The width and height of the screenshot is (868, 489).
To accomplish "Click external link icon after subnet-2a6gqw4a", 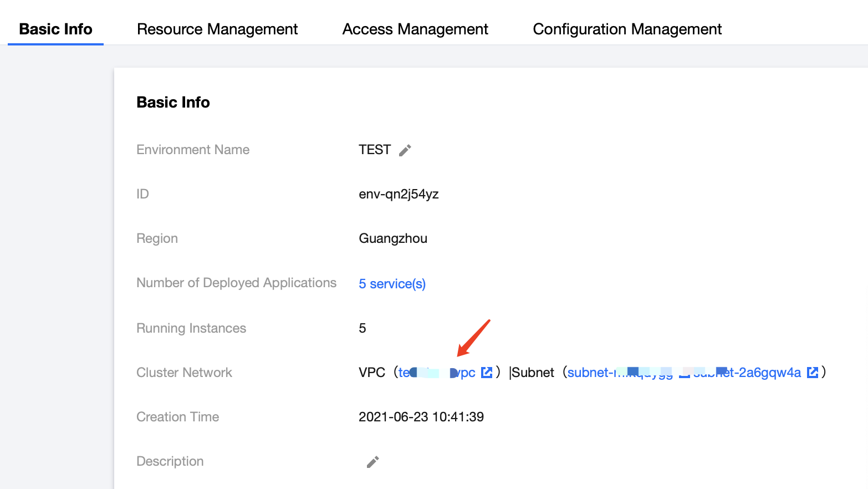I will [x=813, y=373].
